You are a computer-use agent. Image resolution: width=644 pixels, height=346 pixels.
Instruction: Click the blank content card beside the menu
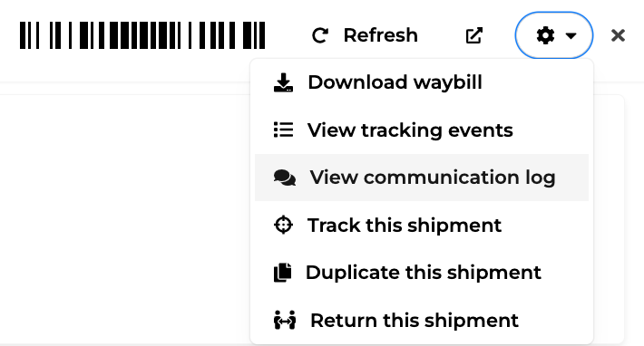(x=123, y=219)
